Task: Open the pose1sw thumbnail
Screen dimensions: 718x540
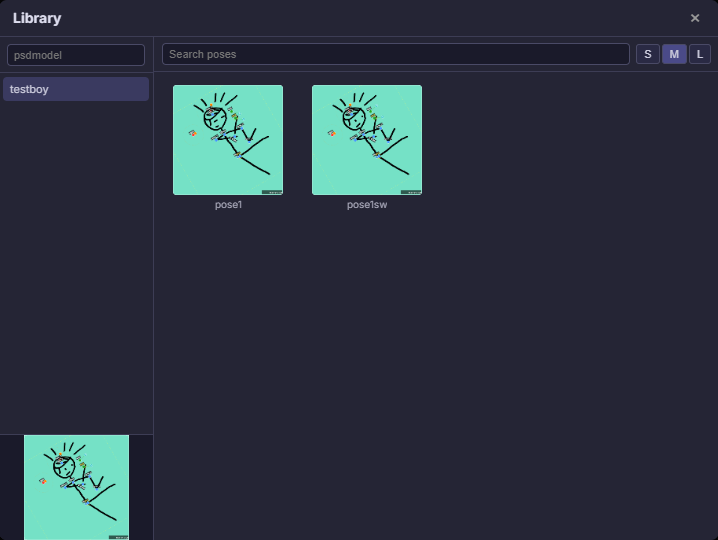Action: tap(367, 140)
